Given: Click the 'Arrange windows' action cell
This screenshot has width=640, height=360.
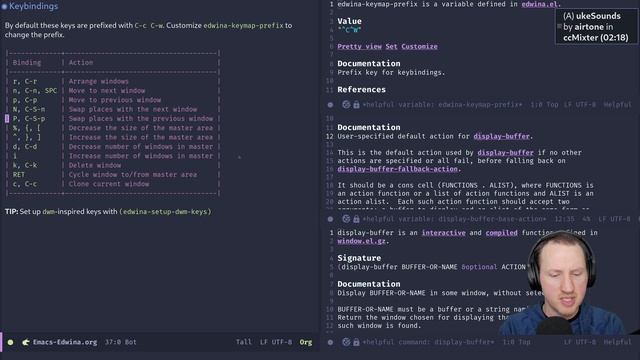Looking at the screenshot, I should click(98, 81).
